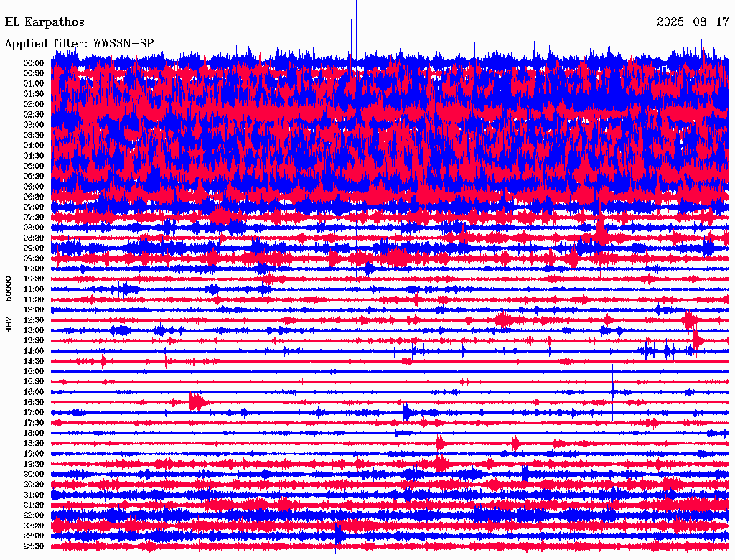Click the 23:30 time row label
Viewport: 735px width, 560px height.
(x=34, y=546)
